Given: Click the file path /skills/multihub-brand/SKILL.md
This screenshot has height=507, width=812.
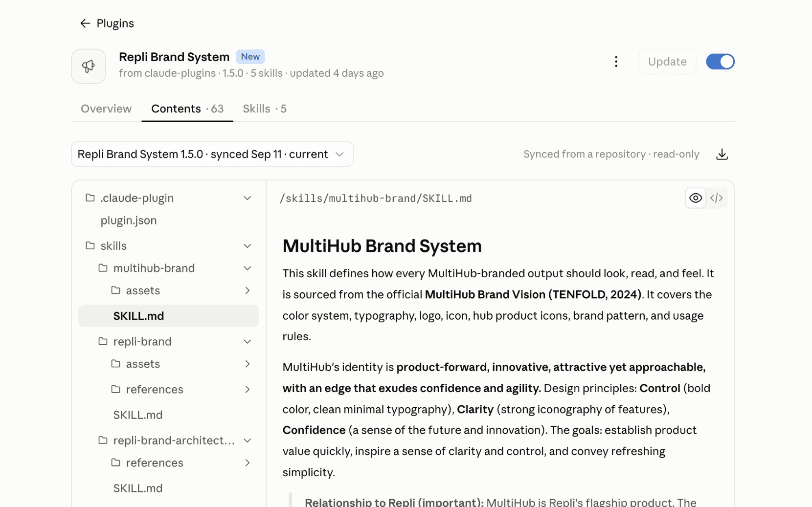Looking at the screenshot, I should click(376, 198).
